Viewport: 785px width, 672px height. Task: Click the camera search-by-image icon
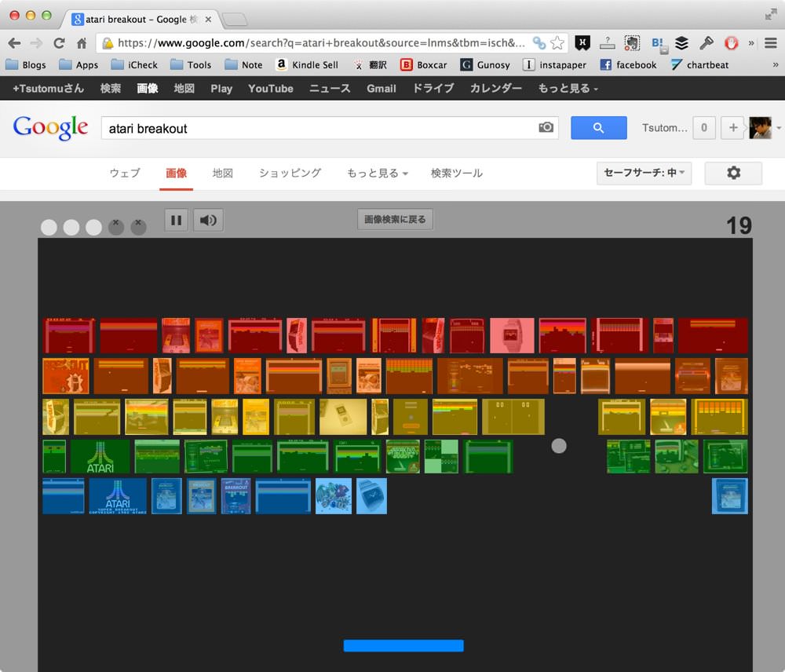click(546, 127)
